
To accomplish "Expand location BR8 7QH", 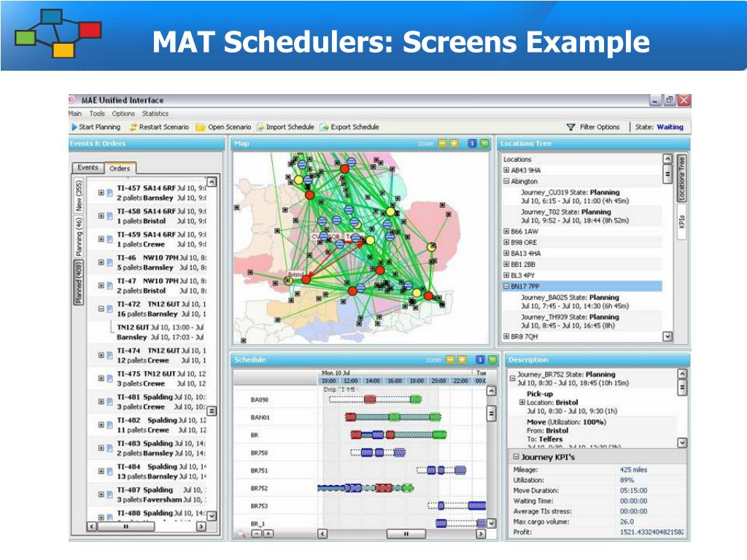I will point(506,337).
